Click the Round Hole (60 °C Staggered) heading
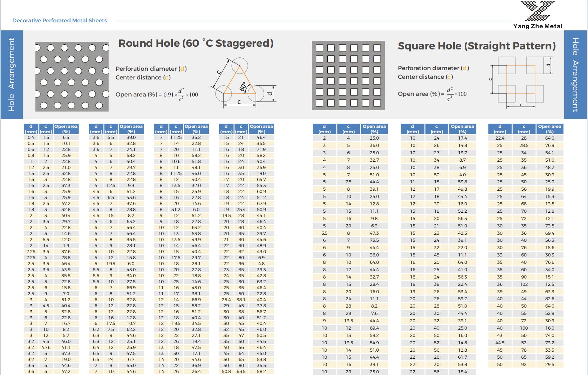This screenshot has width=588, height=375. 196,43
